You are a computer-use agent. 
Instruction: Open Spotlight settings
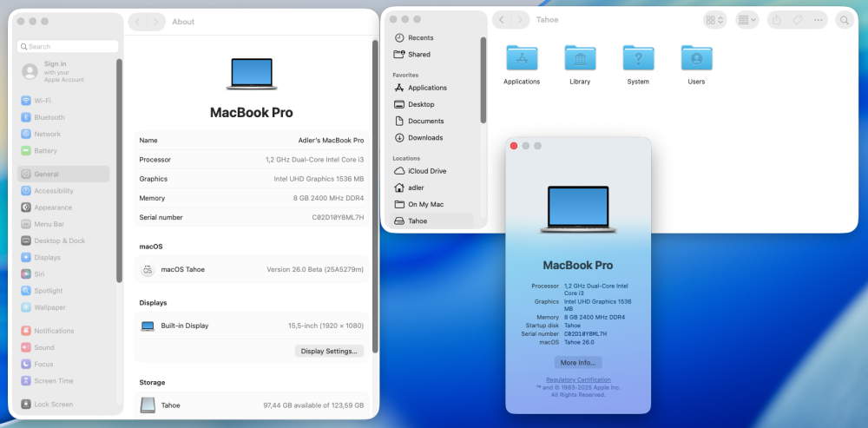63,291
